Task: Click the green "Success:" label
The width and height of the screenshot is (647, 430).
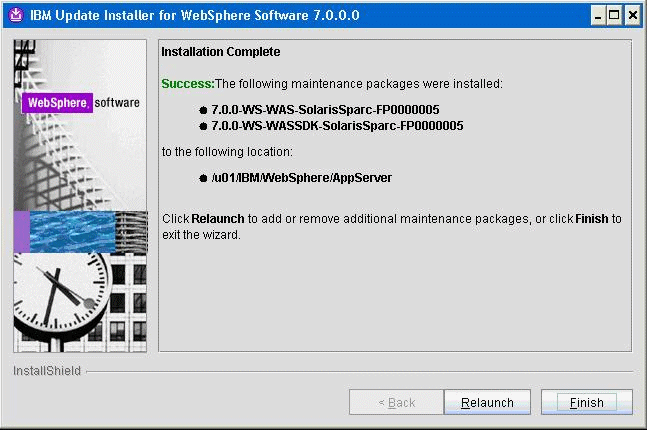Action: tap(188, 84)
